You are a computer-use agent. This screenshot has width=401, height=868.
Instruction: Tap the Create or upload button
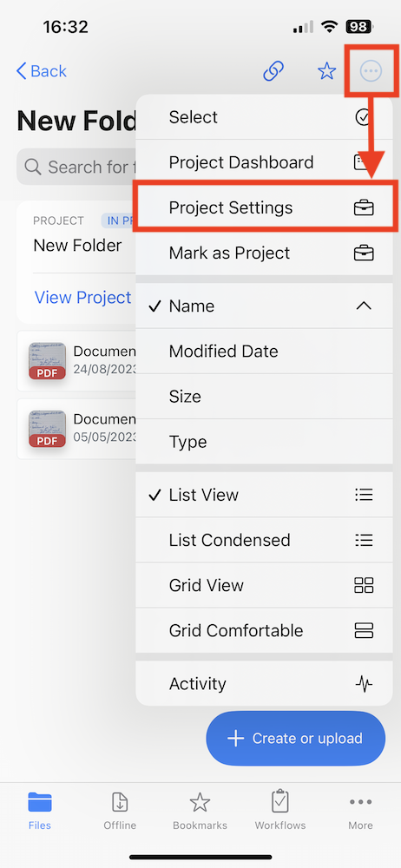pos(296,739)
